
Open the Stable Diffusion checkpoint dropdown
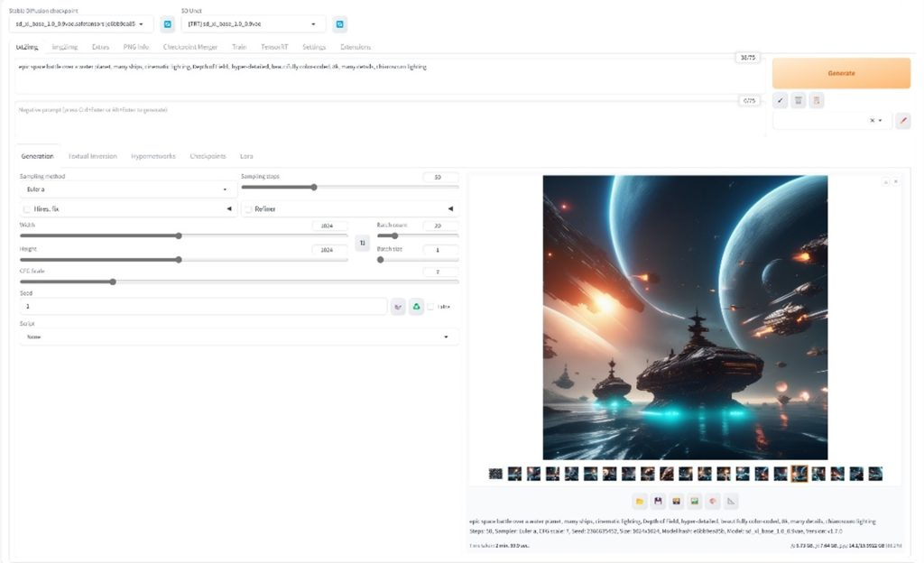81,24
